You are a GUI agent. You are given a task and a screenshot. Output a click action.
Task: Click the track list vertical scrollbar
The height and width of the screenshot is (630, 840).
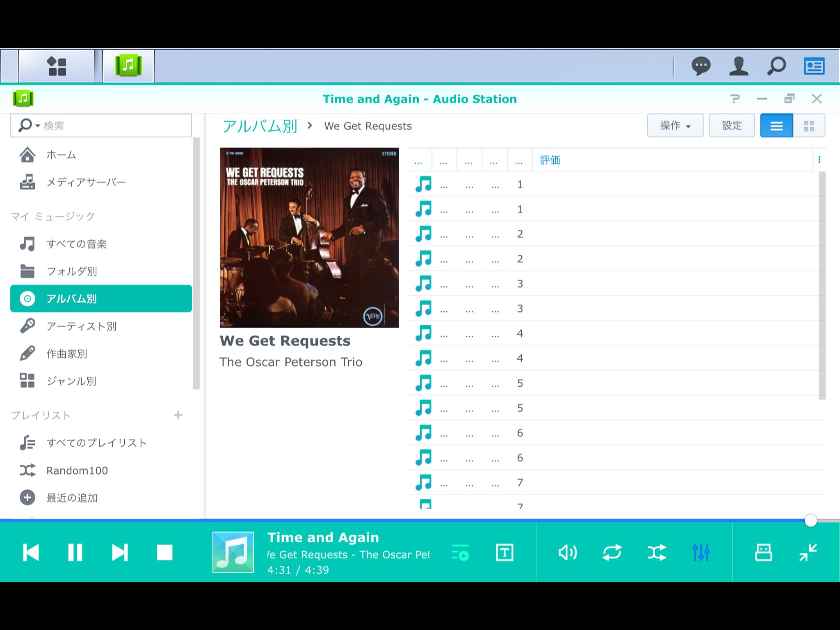tap(822, 285)
